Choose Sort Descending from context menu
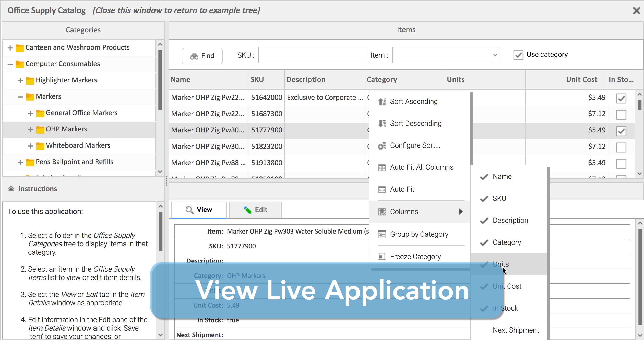 pyautogui.click(x=419, y=124)
